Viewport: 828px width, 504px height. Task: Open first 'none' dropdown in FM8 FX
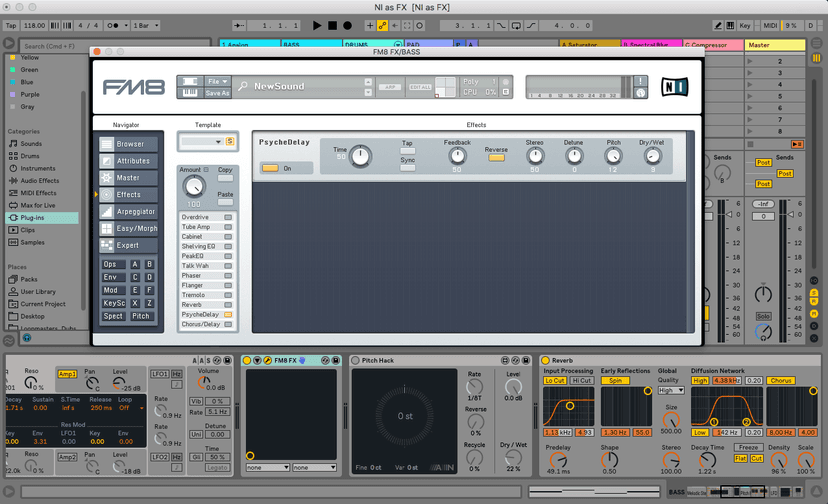point(268,468)
